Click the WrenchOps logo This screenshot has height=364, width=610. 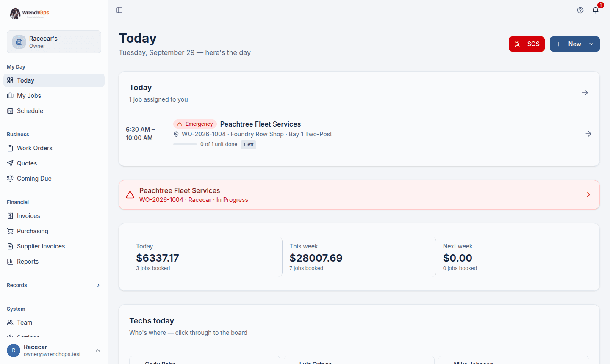(x=29, y=13)
